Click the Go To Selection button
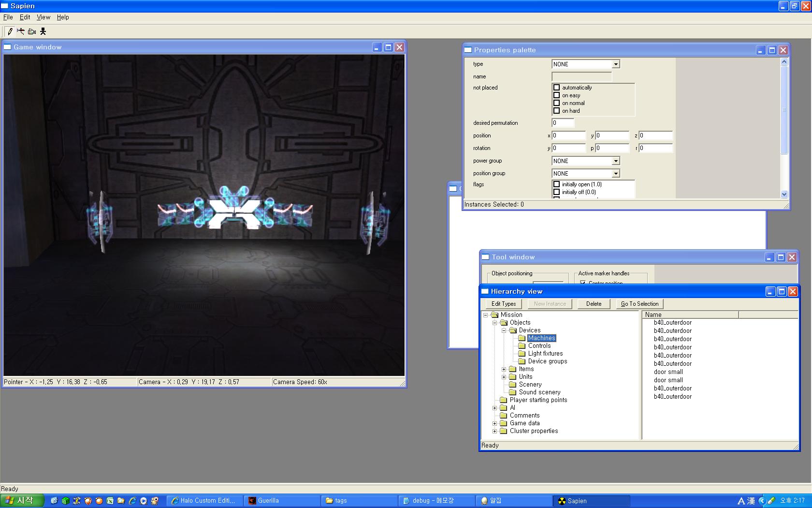 click(x=639, y=304)
